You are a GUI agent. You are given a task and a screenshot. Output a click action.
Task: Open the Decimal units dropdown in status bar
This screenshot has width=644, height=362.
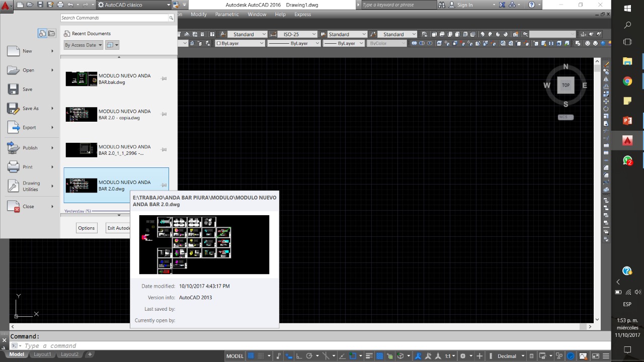pos(510,356)
